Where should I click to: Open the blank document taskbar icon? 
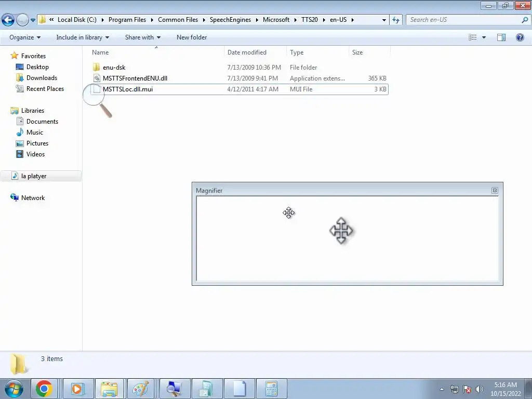(x=240, y=389)
